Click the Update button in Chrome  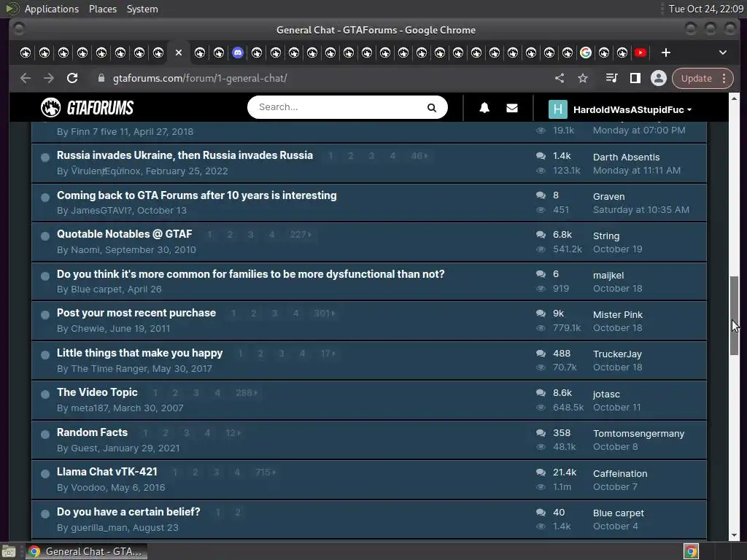[696, 78]
